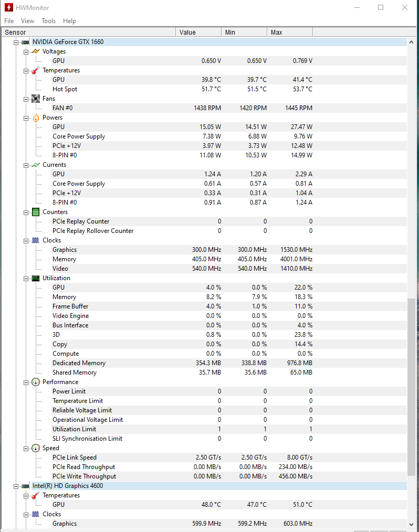
Task: Open the View menu
Action: [27, 21]
